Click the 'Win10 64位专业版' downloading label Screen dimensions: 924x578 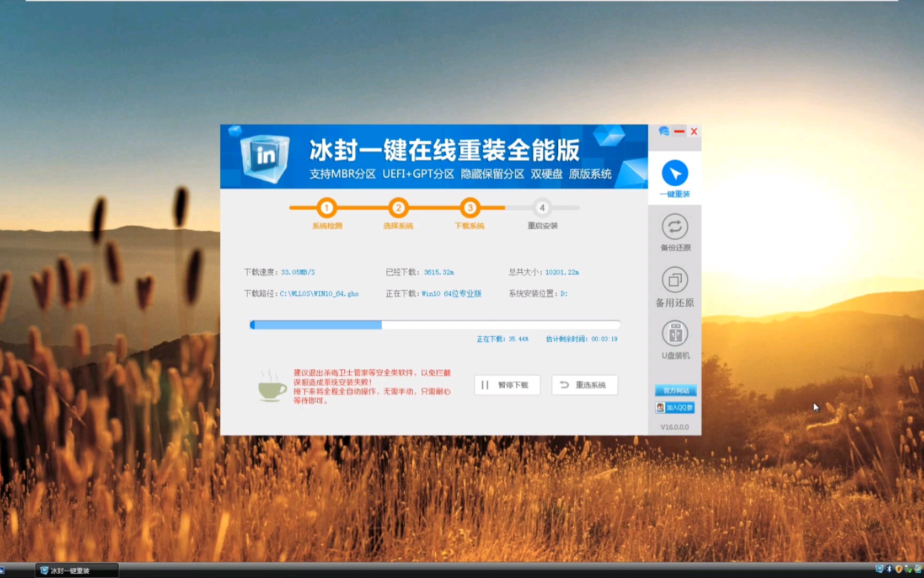pyautogui.click(x=451, y=294)
